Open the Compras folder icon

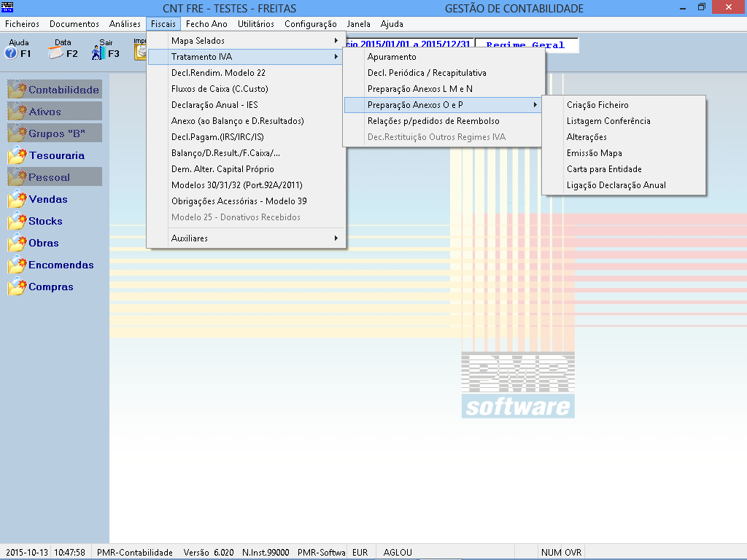click(18, 287)
